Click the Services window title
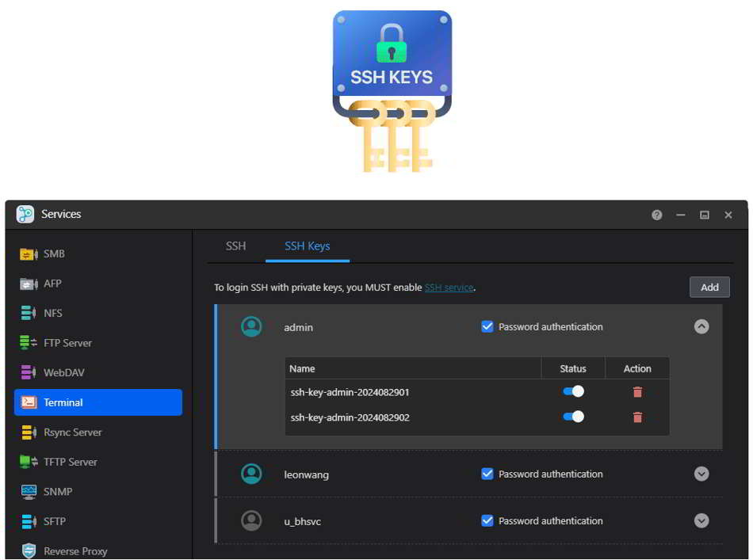The width and height of the screenshot is (753, 560). click(x=61, y=214)
